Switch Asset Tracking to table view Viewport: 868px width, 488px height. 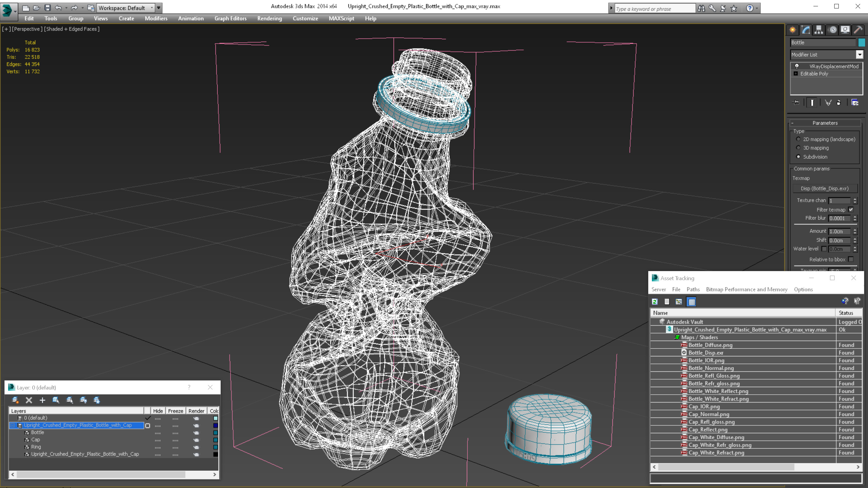tap(691, 302)
